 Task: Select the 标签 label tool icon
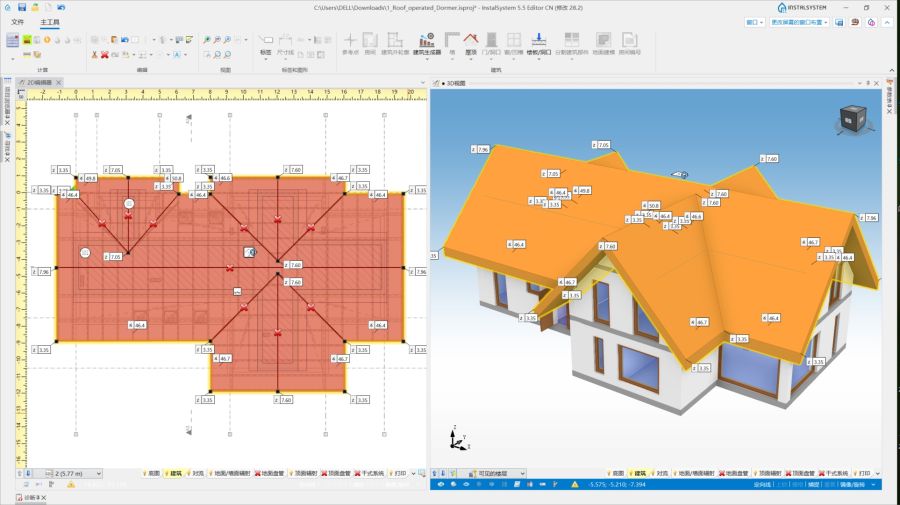(x=266, y=42)
